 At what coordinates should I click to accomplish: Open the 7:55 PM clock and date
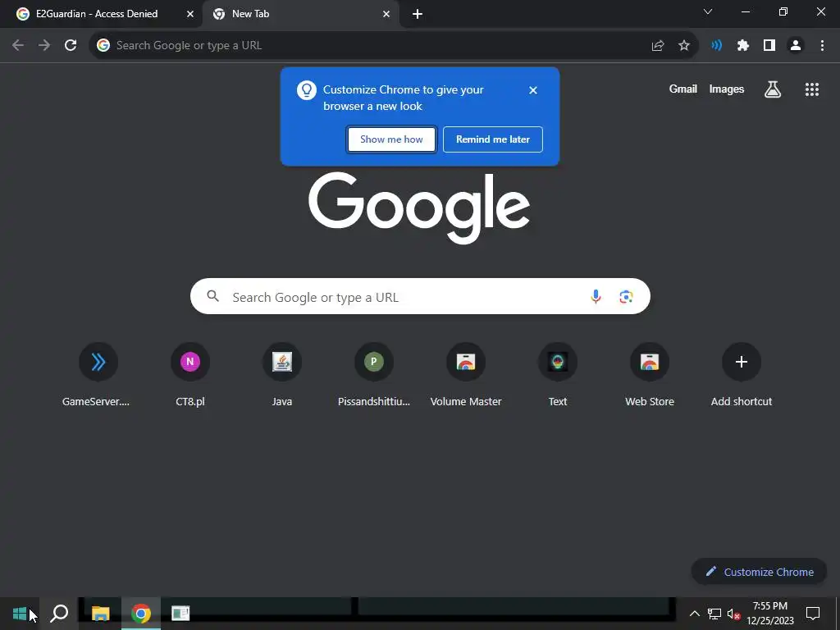click(x=770, y=614)
